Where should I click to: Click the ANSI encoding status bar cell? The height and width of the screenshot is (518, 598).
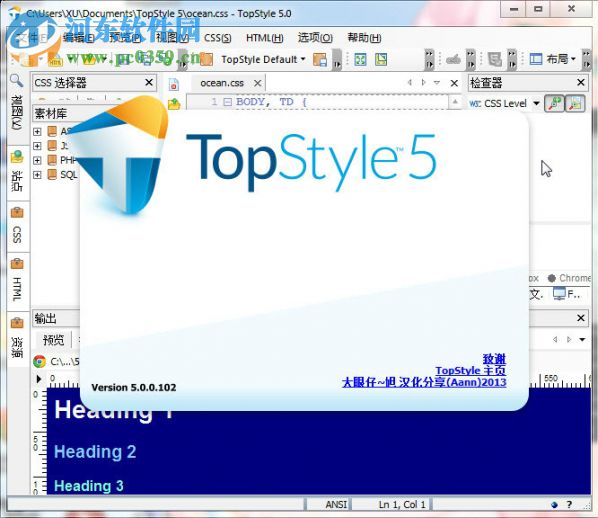click(x=336, y=505)
